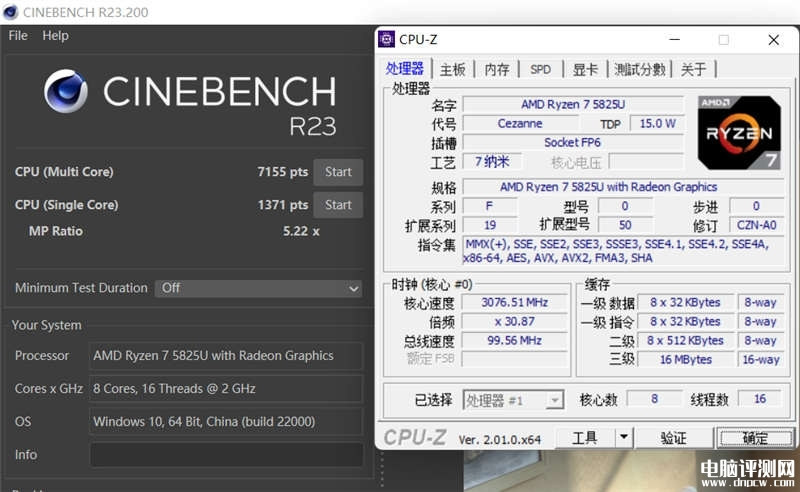The image size is (800, 492).
Task: Start the CPU Single Core test
Action: (x=338, y=205)
